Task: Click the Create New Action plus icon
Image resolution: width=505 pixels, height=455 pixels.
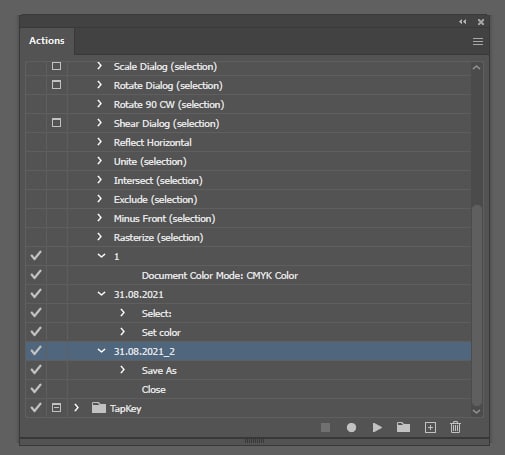Action: point(430,427)
